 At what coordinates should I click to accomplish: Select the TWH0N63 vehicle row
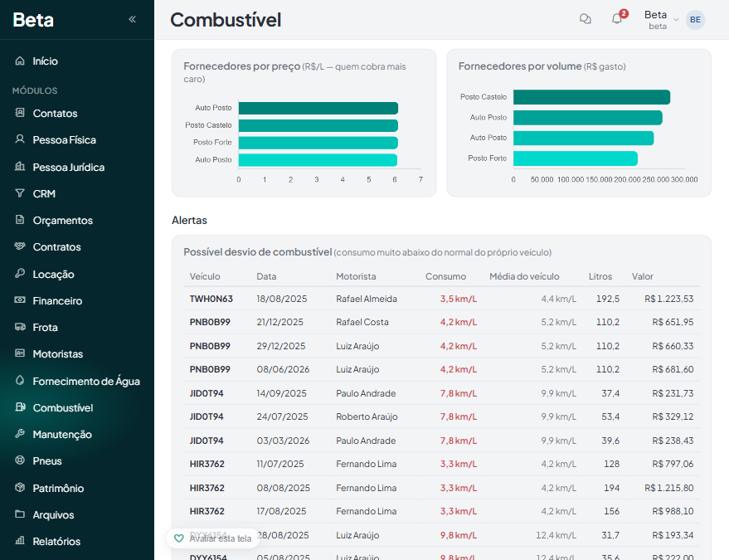(441, 299)
